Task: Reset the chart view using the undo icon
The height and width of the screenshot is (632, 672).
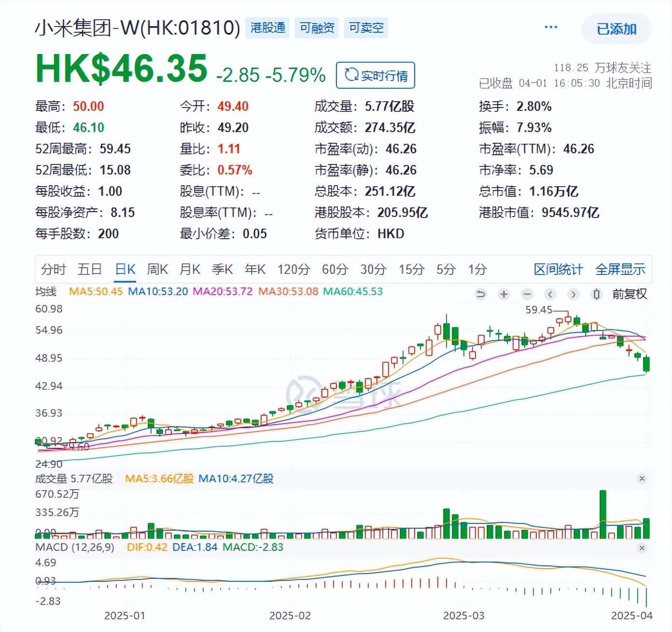Action: tap(480, 294)
